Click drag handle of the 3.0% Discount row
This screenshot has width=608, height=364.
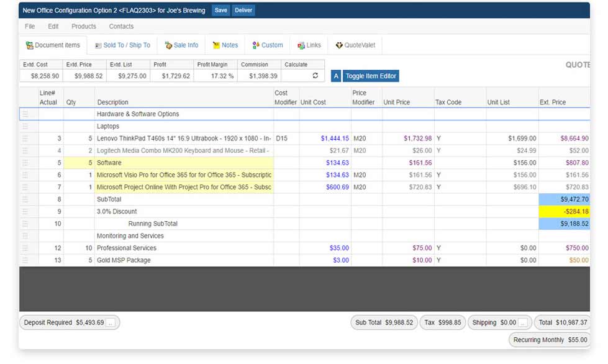25,211
